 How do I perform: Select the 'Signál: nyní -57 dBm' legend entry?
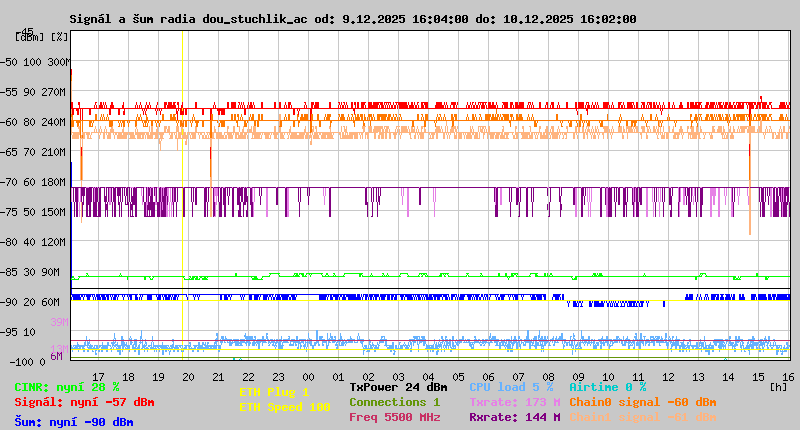tap(84, 402)
